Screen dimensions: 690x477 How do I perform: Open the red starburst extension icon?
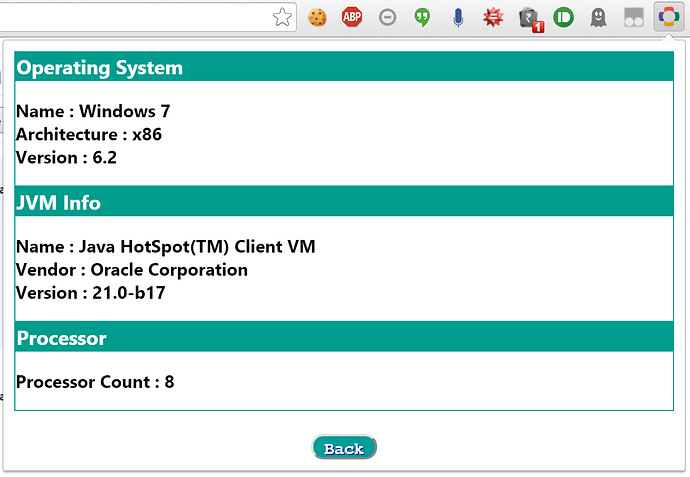point(493,18)
